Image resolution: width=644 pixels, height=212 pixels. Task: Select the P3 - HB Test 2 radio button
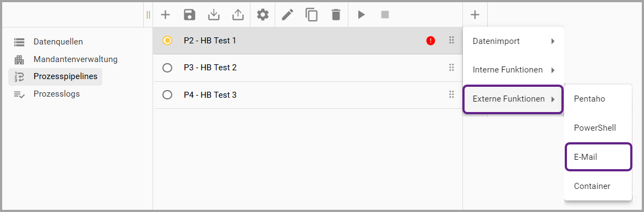pos(167,68)
